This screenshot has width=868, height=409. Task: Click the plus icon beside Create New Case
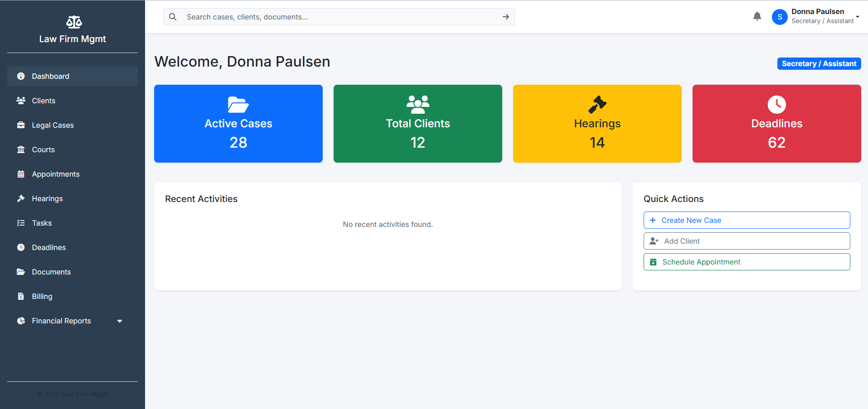click(x=653, y=220)
